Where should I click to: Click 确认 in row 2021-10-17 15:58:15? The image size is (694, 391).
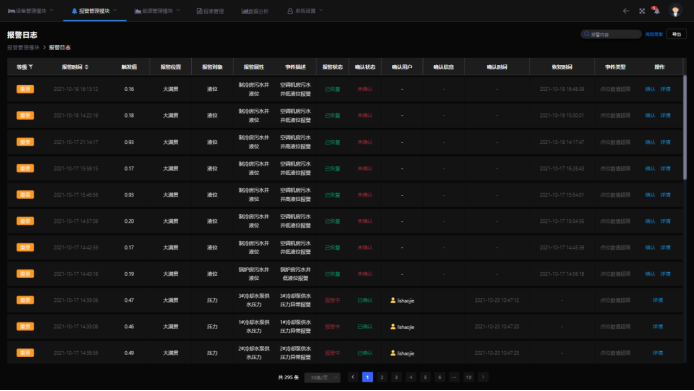[x=650, y=168]
